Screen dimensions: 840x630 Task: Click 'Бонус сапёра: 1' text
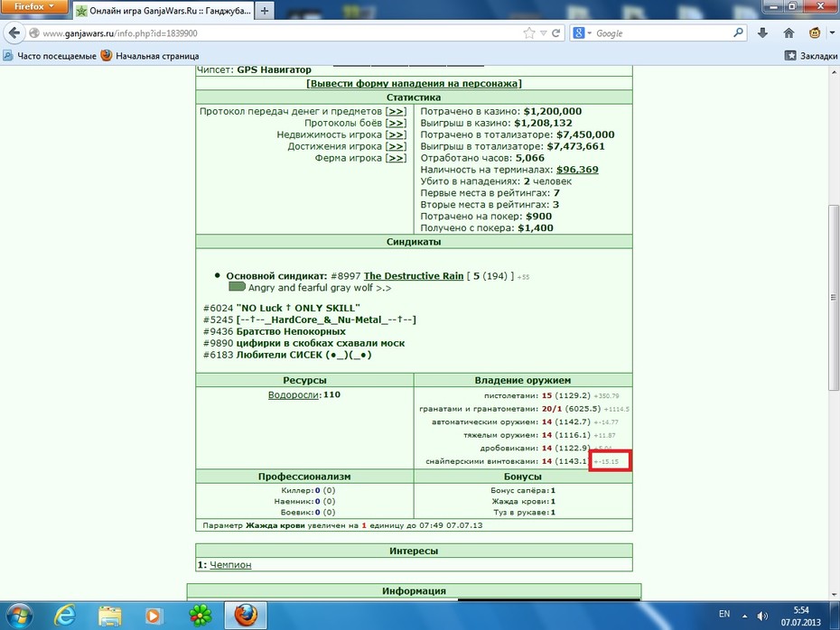tap(523, 490)
